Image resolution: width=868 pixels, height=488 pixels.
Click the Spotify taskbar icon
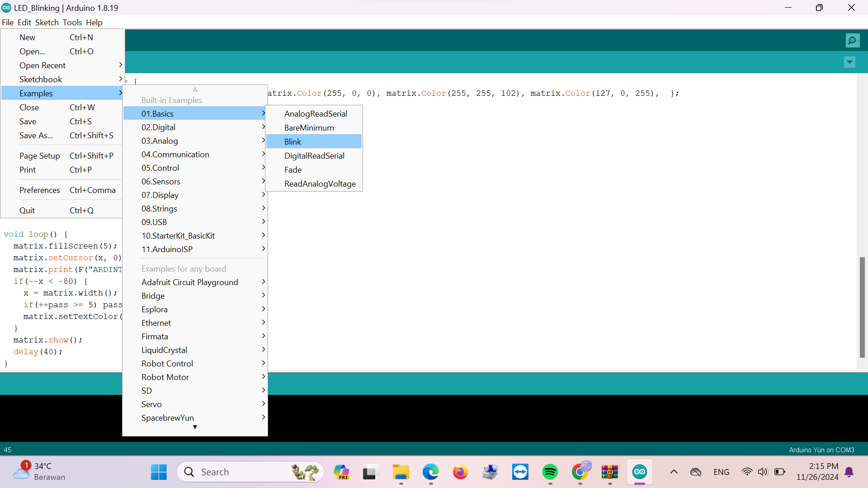point(550,471)
